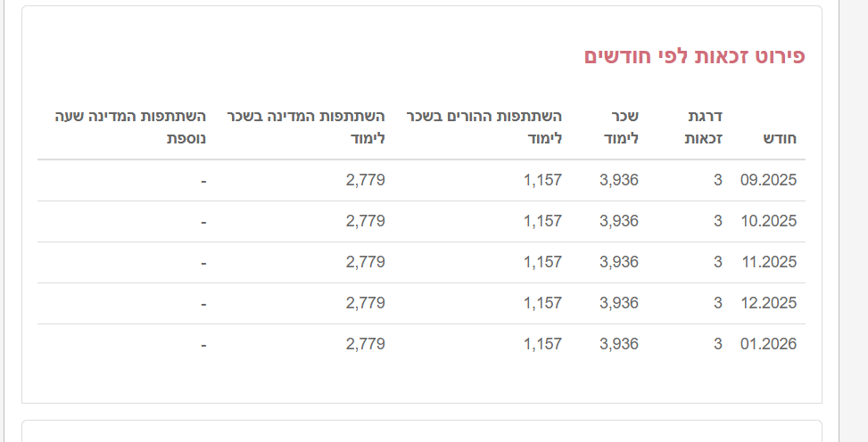868x442 pixels.
Task: Click the 1,157 parents' share for 10.2025
Action: point(542,221)
